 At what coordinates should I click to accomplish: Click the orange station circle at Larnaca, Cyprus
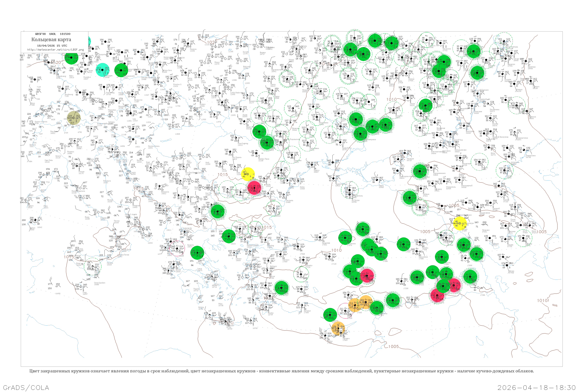(338, 329)
